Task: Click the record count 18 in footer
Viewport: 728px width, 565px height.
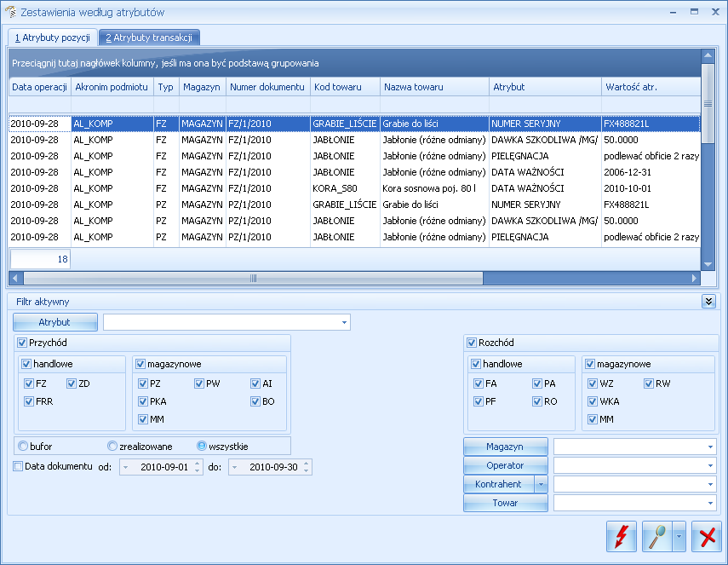Action: tap(40, 259)
